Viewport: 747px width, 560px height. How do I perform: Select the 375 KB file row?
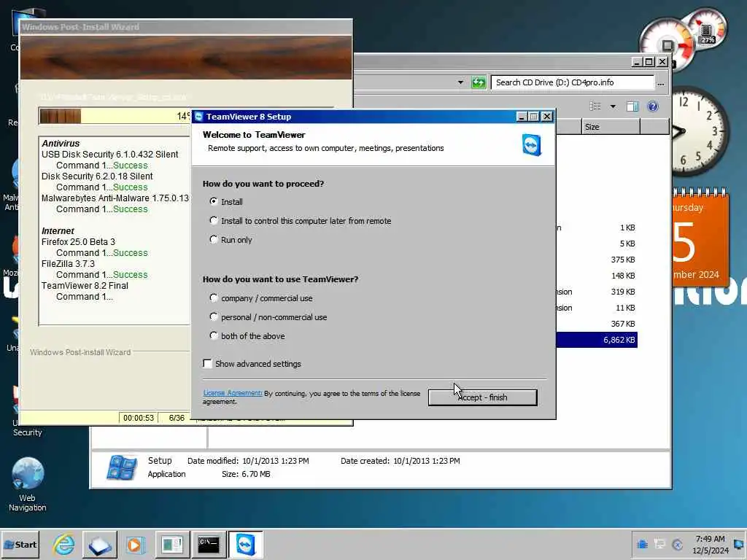point(597,260)
